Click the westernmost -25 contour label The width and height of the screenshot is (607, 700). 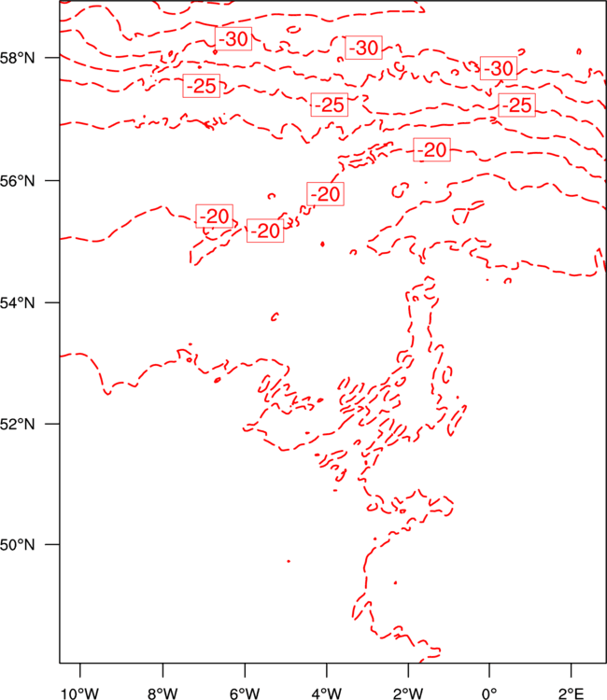pyautogui.click(x=202, y=86)
